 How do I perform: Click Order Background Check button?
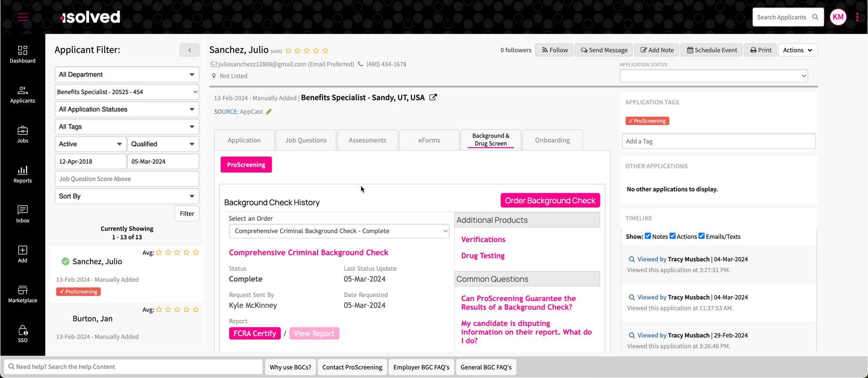550,200
